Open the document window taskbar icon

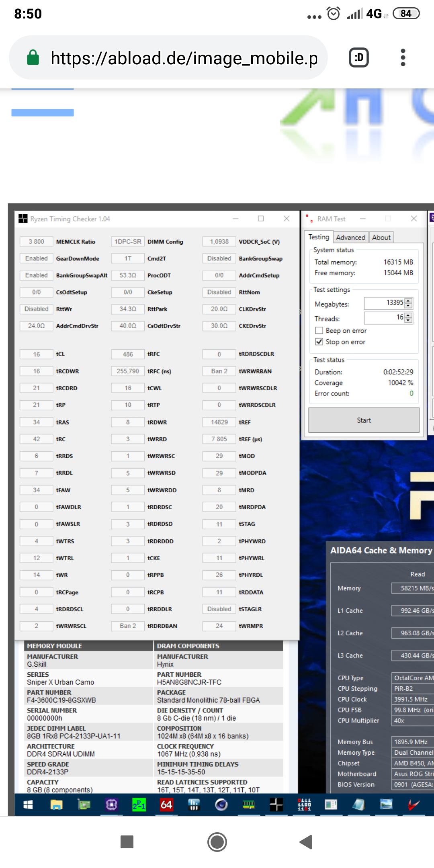331,805
